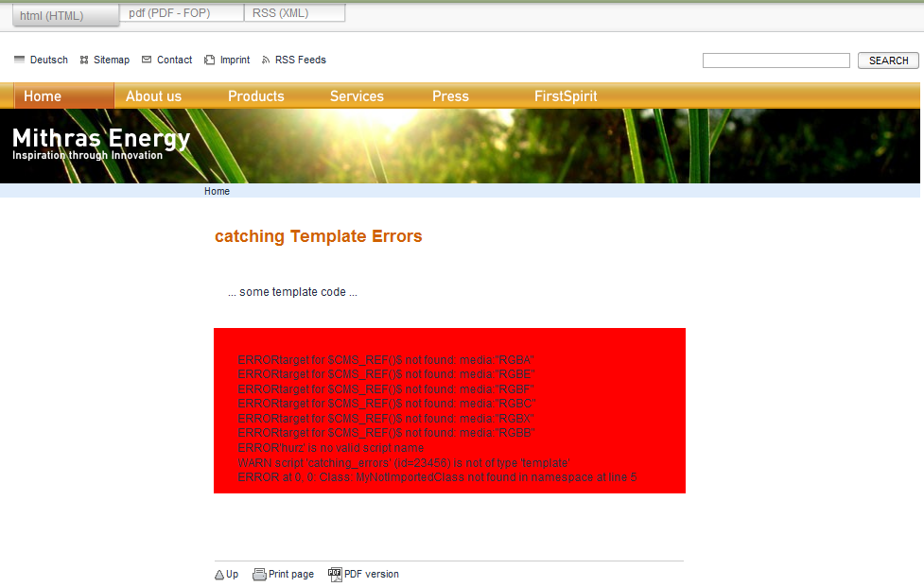
Task: Click the Inspiration through Innovation tagline
Action: (x=87, y=155)
